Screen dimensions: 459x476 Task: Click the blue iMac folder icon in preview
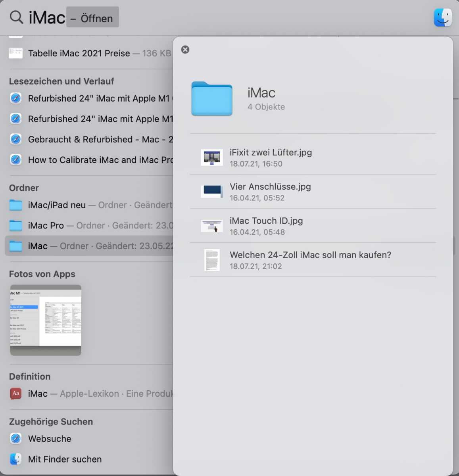pyautogui.click(x=212, y=99)
